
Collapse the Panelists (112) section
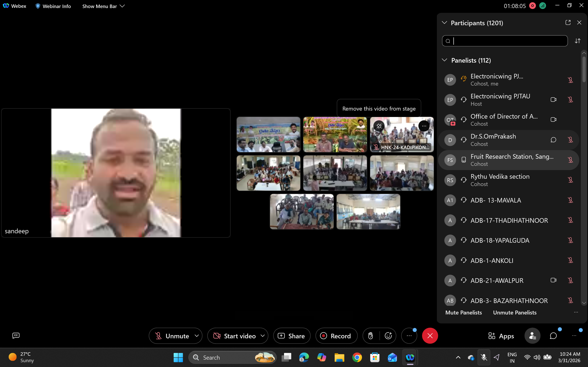(444, 60)
